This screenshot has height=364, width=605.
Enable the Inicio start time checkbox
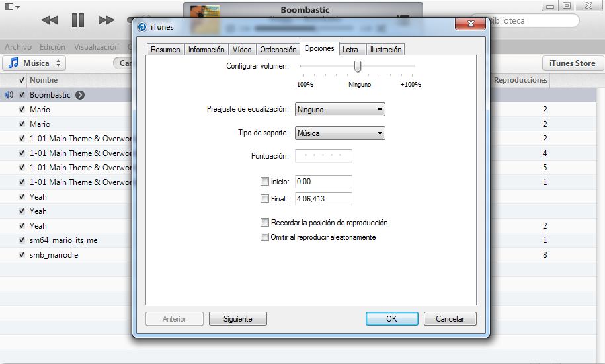tap(264, 181)
